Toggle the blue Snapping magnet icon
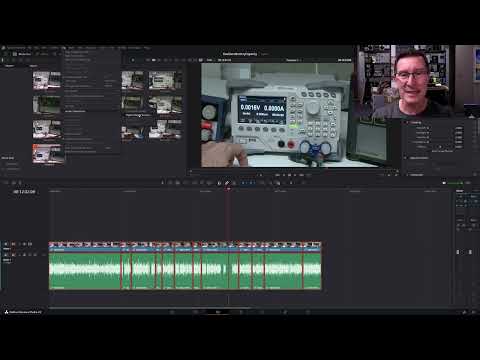This screenshot has width=480, height=360. click(243, 183)
